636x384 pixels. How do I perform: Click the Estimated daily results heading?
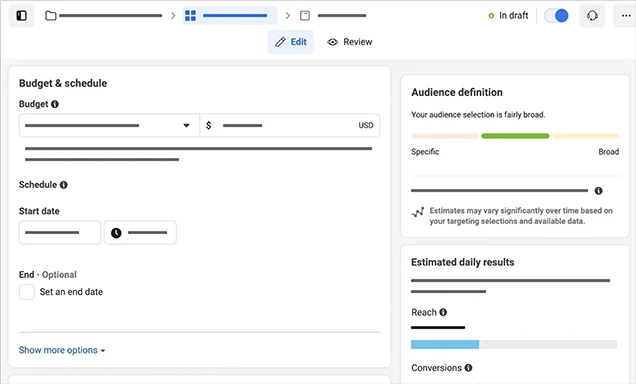click(462, 262)
